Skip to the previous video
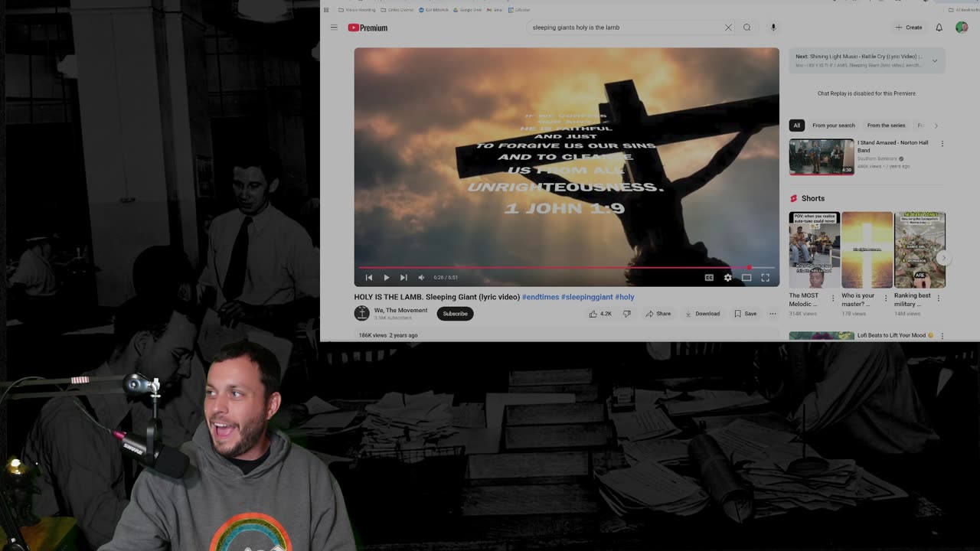This screenshot has width=980, height=551. 369,278
